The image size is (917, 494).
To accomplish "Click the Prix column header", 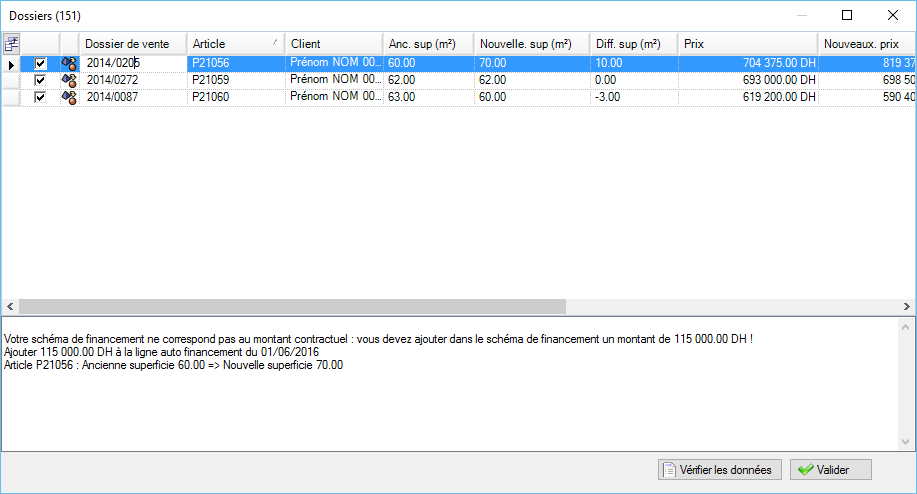I will [x=747, y=44].
